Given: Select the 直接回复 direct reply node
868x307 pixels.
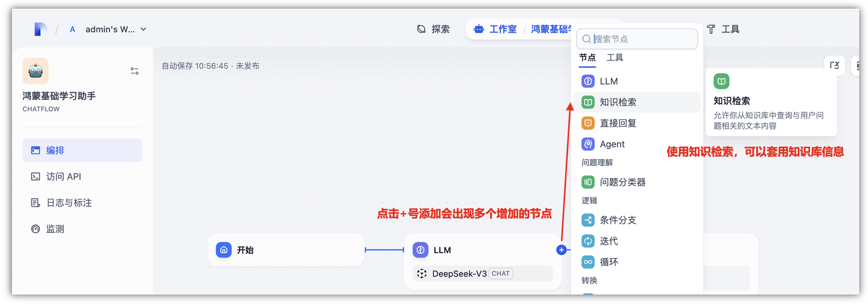Looking at the screenshot, I should [637, 123].
